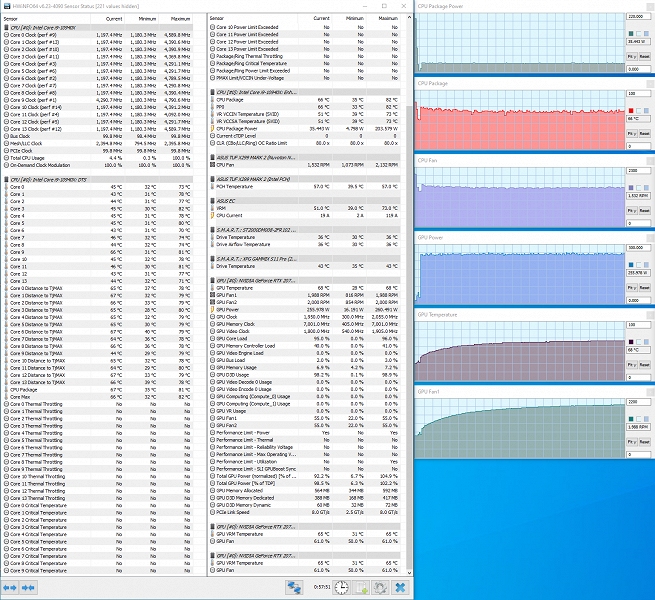This screenshot has width=655, height=600.
Task: Select the Core 0 Distance to TjMAX row
Action: coord(97,288)
